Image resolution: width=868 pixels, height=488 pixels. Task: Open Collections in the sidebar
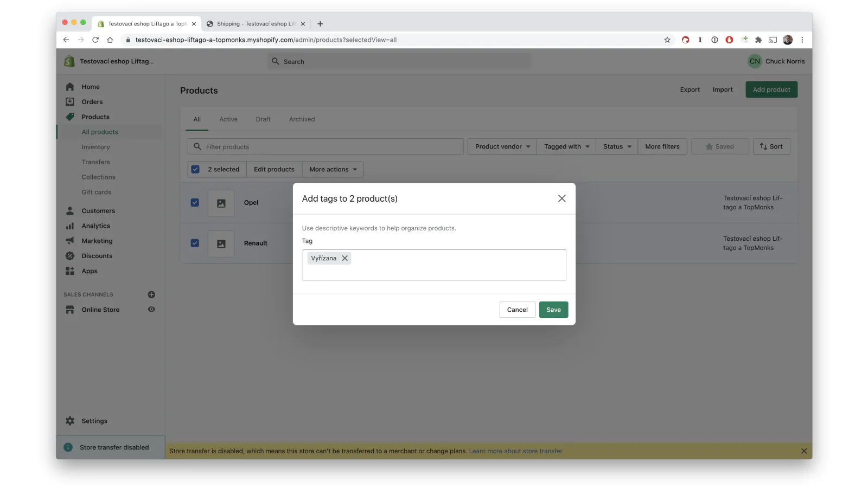98,177
